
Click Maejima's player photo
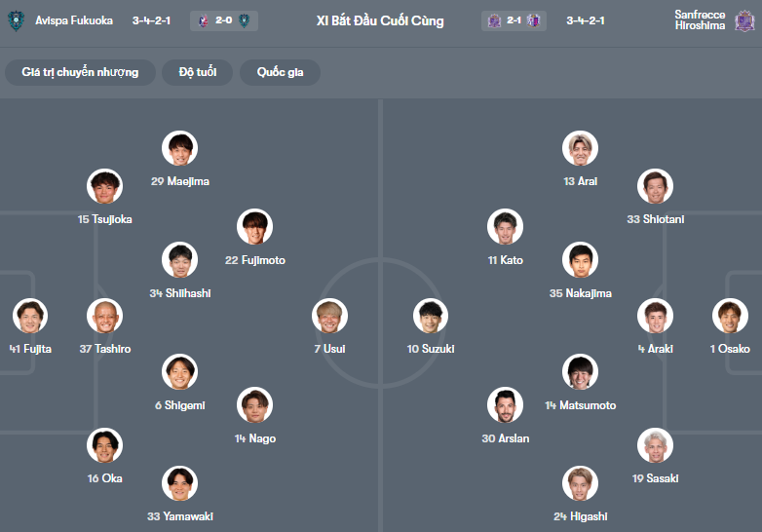point(180,148)
